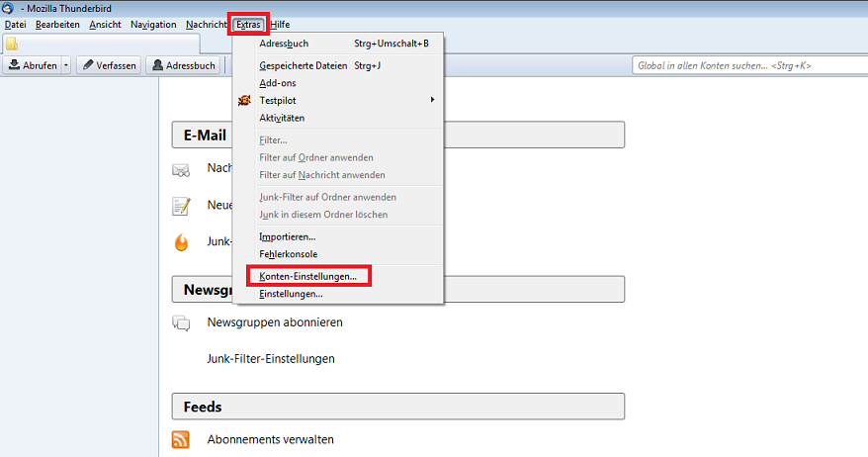Image resolution: width=868 pixels, height=457 pixels.
Task: Click the Thunderbird logo in title bar
Action: click(x=7, y=8)
